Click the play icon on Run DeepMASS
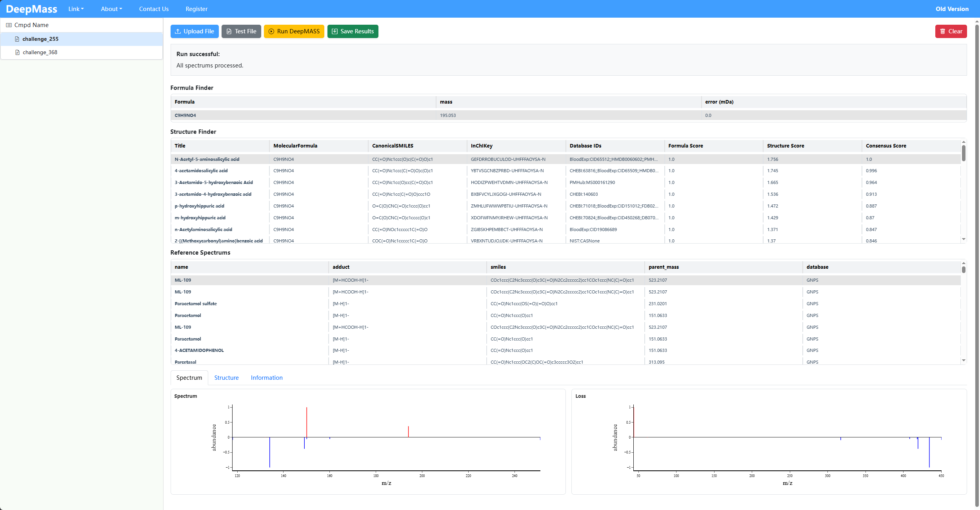The height and width of the screenshot is (510, 980). tap(271, 31)
